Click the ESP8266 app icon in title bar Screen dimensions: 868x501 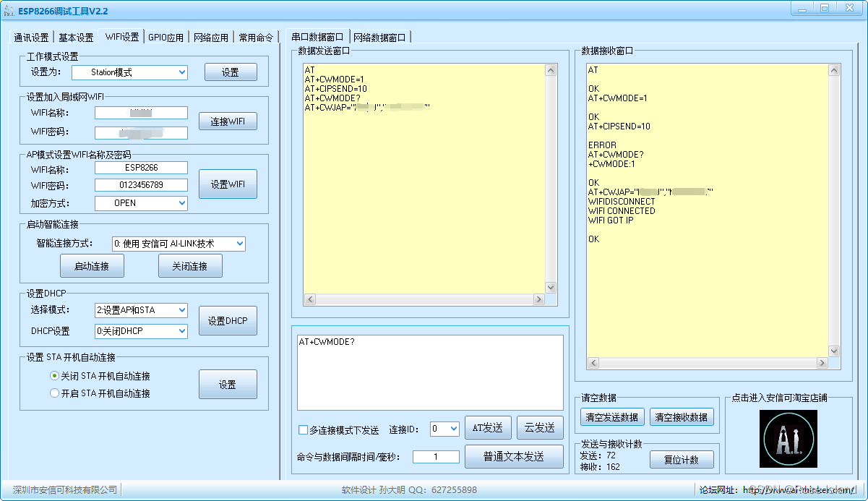(9, 11)
